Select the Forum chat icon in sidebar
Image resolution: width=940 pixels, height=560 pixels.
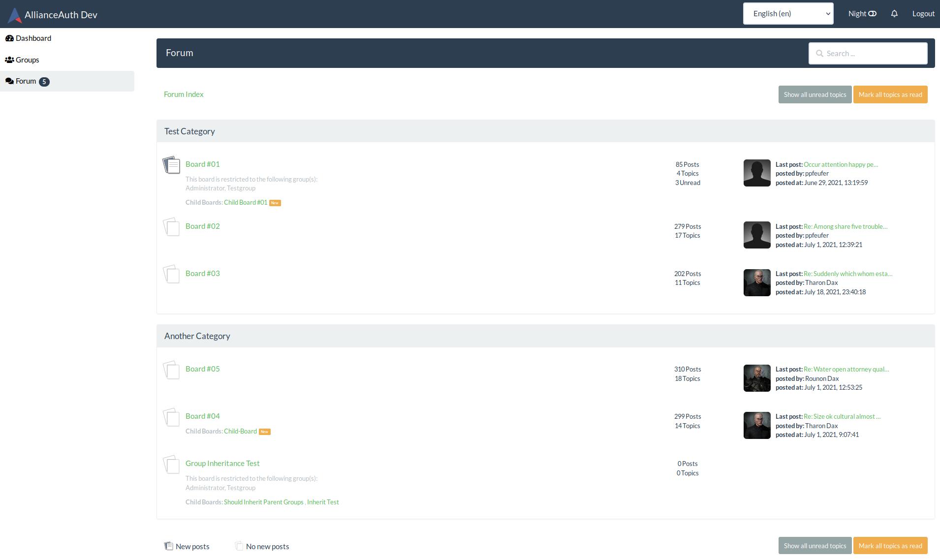pos(9,81)
